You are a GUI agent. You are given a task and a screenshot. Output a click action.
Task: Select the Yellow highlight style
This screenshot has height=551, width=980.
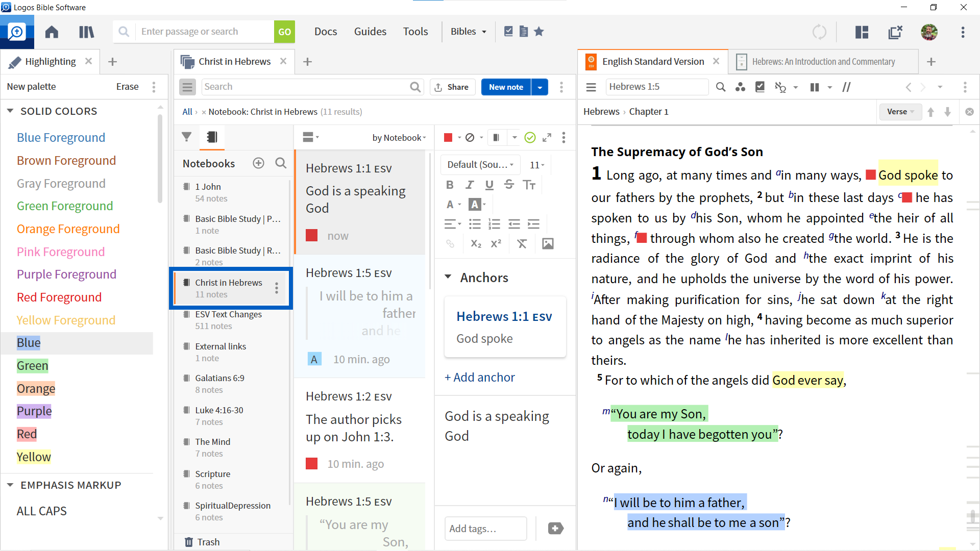pos(34,457)
